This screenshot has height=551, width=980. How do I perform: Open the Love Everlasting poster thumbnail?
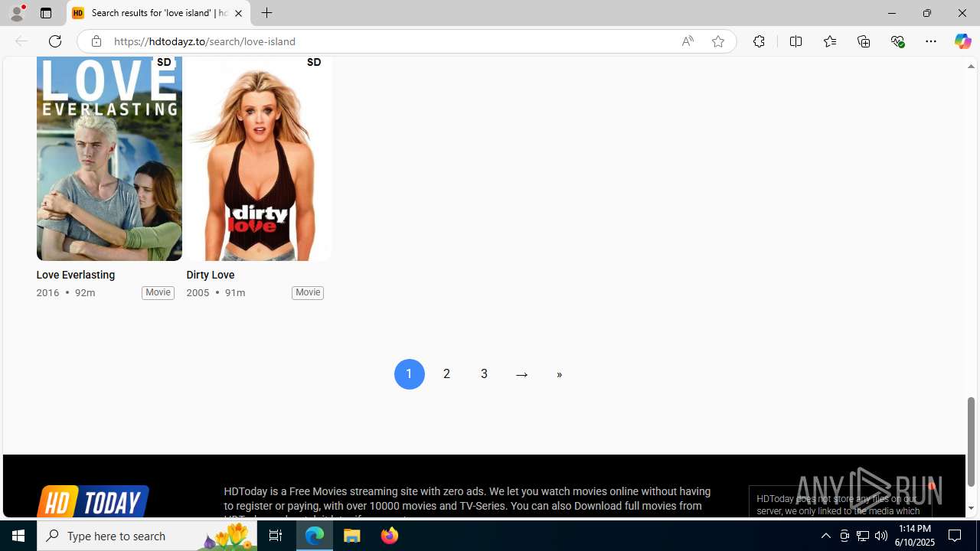[x=109, y=158]
